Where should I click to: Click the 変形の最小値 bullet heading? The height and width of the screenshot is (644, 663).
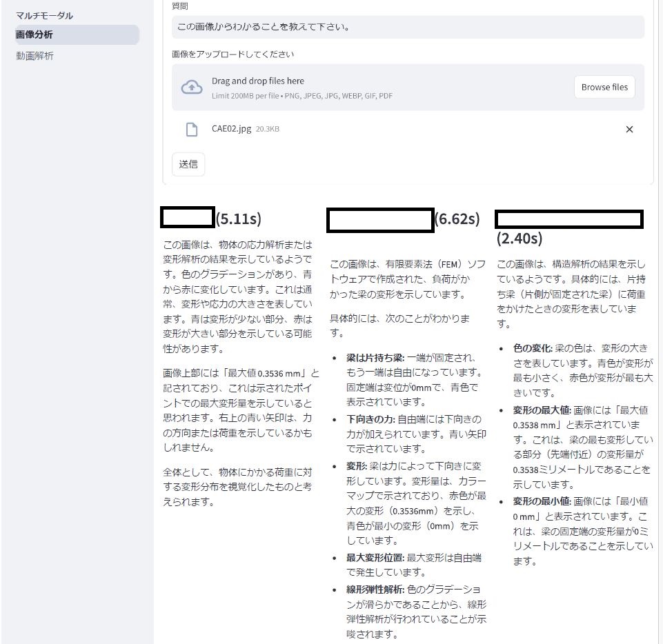click(542, 501)
